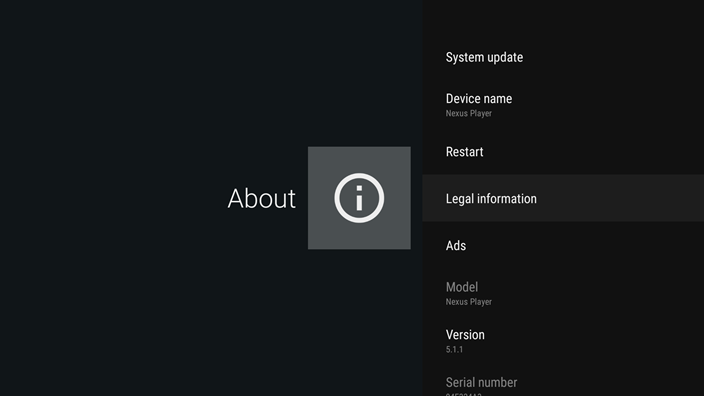This screenshot has width=704, height=396.
Task: Open the Ads settings item
Action: point(563,245)
